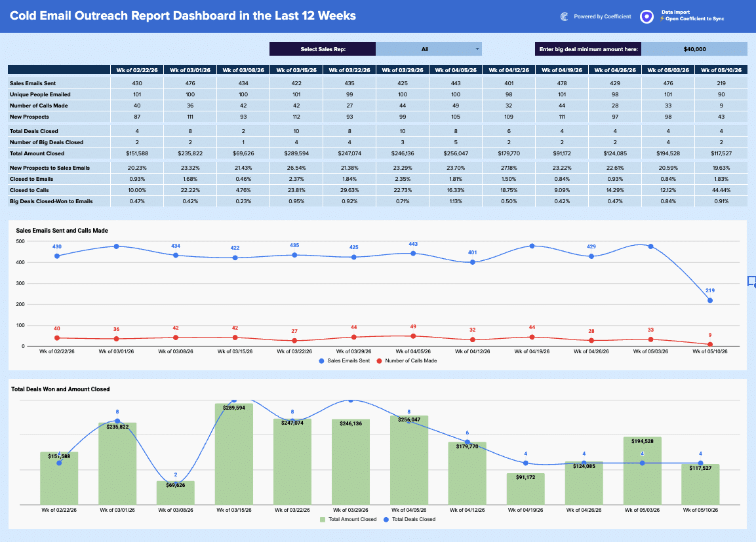Click the 44.44% Closed to Calls cell
Image resolution: width=756 pixels, height=542 pixels.
coord(721,190)
